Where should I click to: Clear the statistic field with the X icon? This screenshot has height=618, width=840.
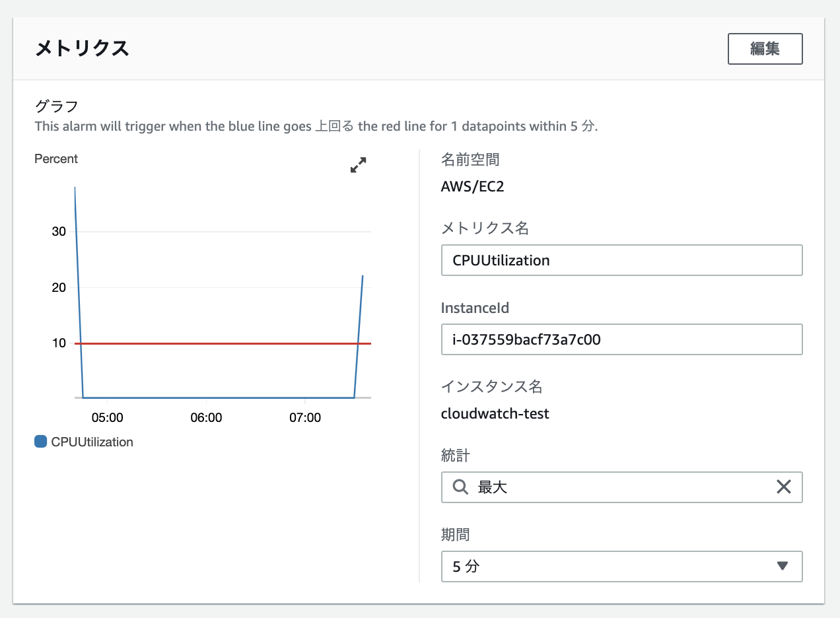coord(784,487)
